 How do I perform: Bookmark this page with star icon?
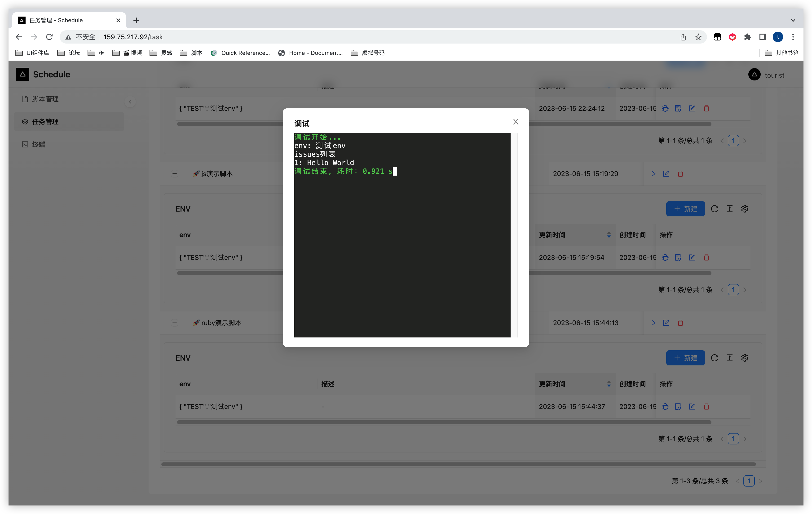pyautogui.click(x=698, y=37)
